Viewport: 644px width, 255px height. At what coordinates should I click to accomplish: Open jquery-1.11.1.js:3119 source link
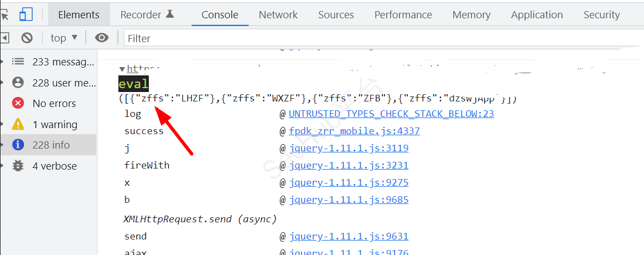pos(349,148)
